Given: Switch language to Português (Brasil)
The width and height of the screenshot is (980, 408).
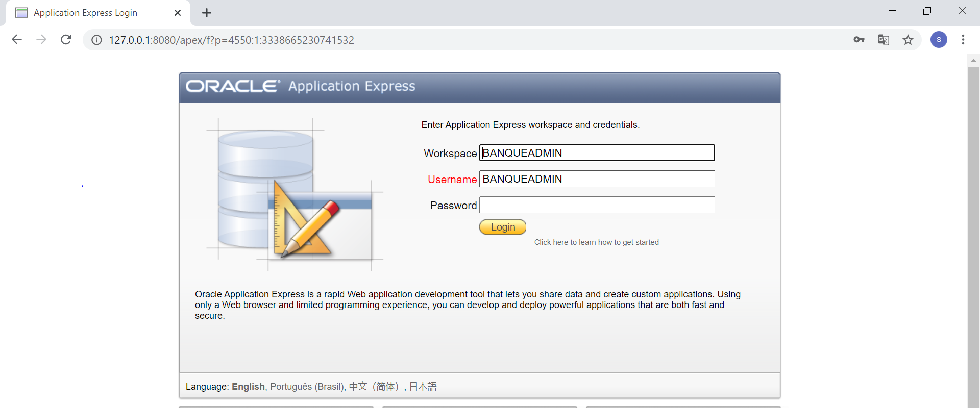Looking at the screenshot, I should 307,387.
